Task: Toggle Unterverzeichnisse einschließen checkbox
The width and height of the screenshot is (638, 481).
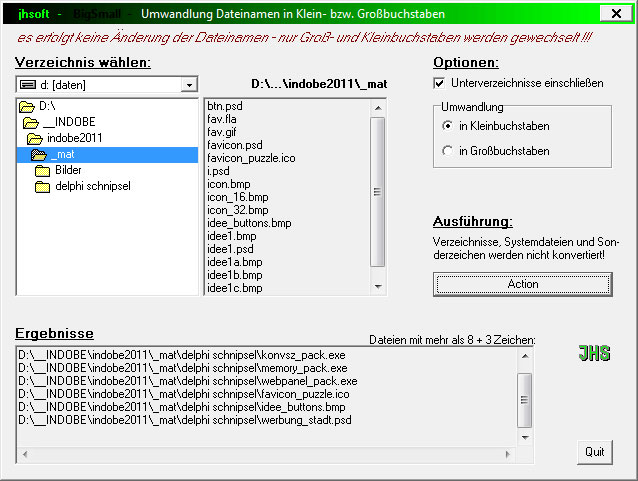Action: click(439, 82)
